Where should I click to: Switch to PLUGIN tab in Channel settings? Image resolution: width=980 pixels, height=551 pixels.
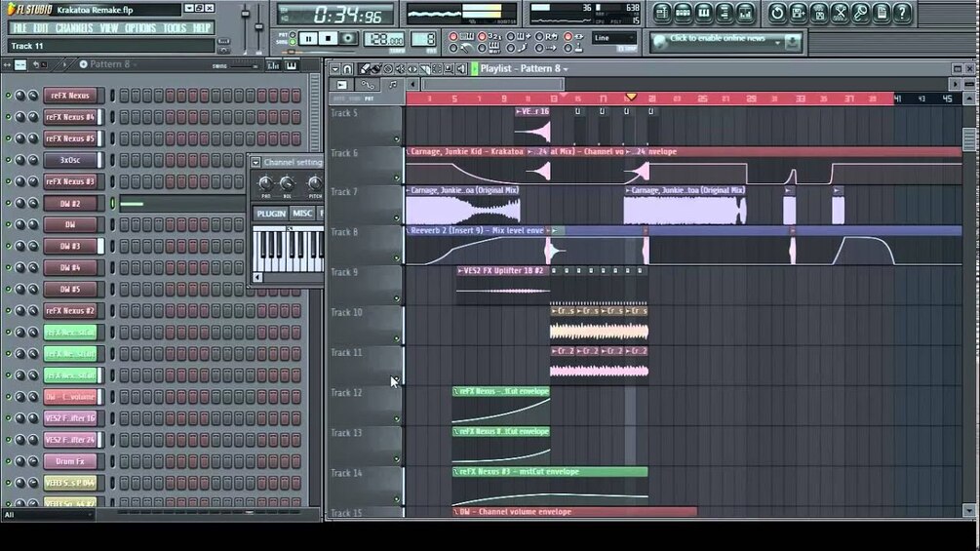271,214
